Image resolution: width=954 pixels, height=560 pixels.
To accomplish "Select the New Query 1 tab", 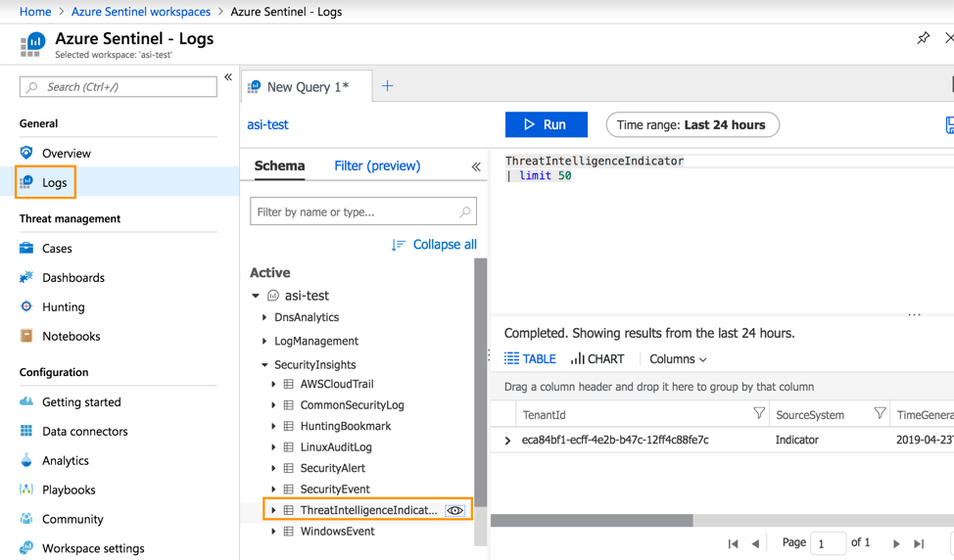I will (x=307, y=87).
